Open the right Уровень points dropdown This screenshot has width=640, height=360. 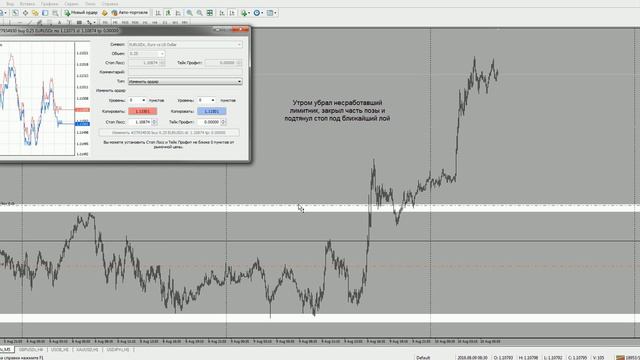coord(213,100)
